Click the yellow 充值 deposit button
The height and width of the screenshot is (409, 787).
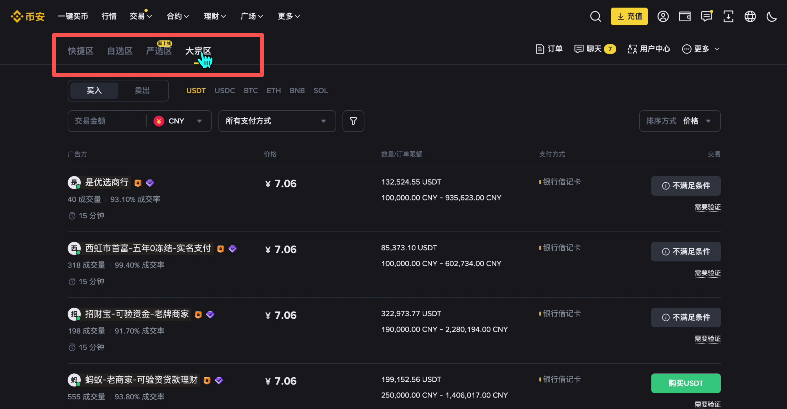630,16
